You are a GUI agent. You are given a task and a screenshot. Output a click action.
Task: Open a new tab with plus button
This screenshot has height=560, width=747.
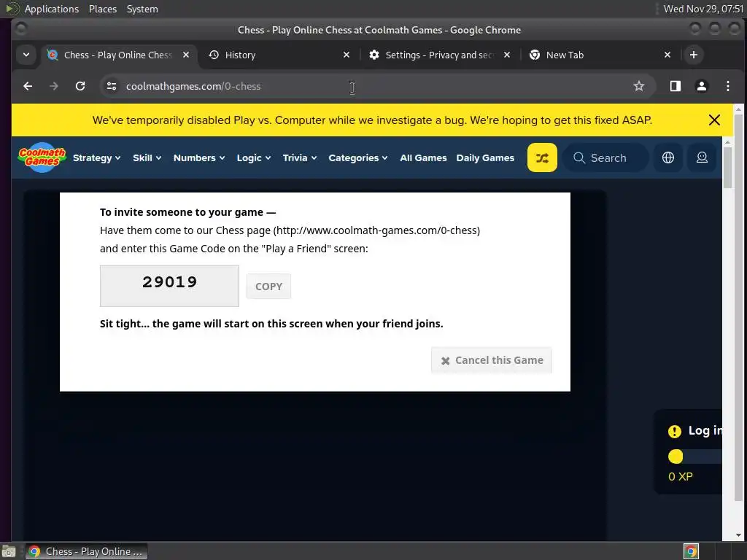(694, 55)
